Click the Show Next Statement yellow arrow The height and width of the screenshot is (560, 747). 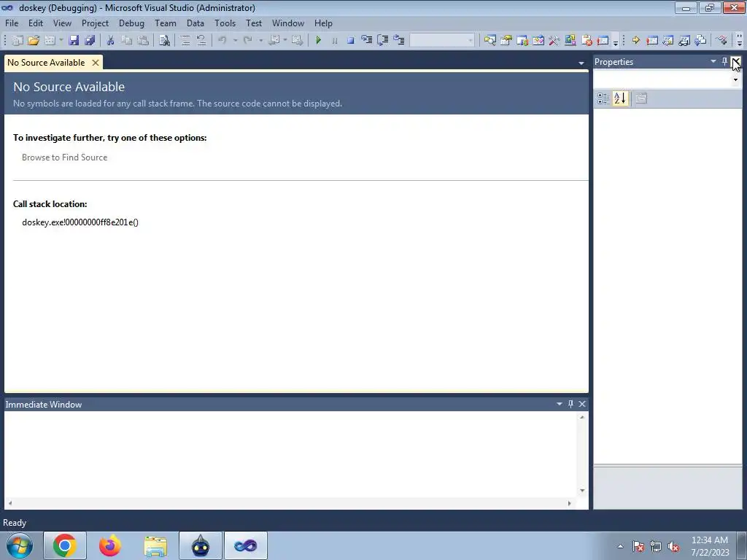[x=636, y=41]
